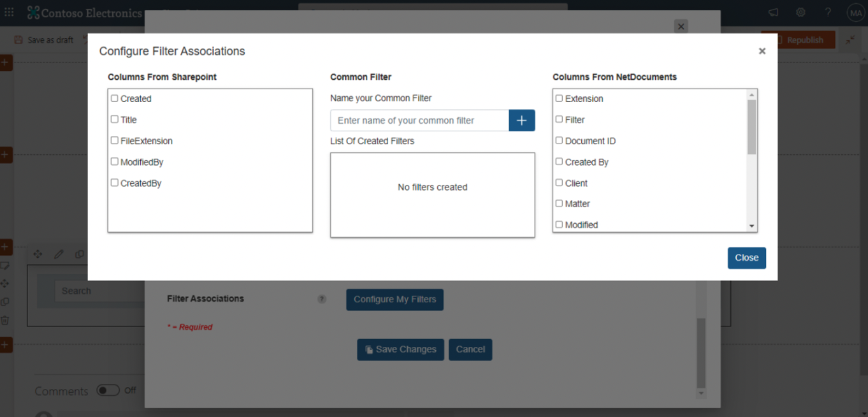Check the Title checkbox
This screenshot has height=417, width=868.
pos(115,119)
